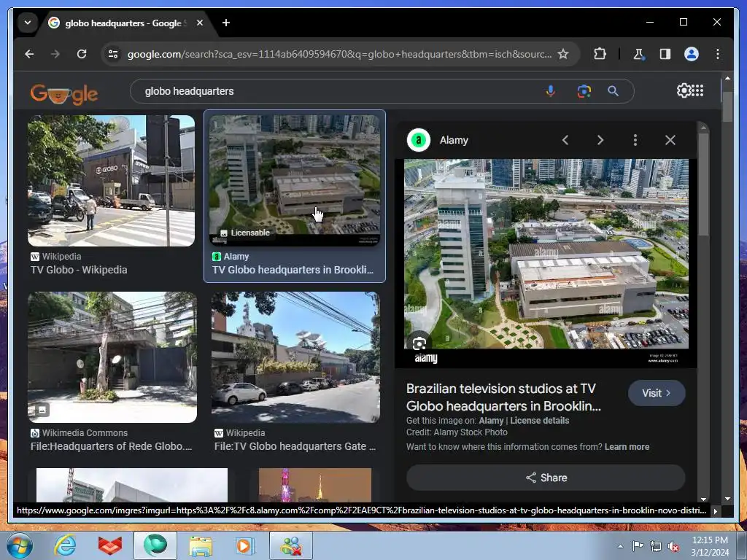The height and width of the screenshot is (560, 747).
Task: Show next image in preview panel
Action: pyautogui.click(x=600, y=140)
